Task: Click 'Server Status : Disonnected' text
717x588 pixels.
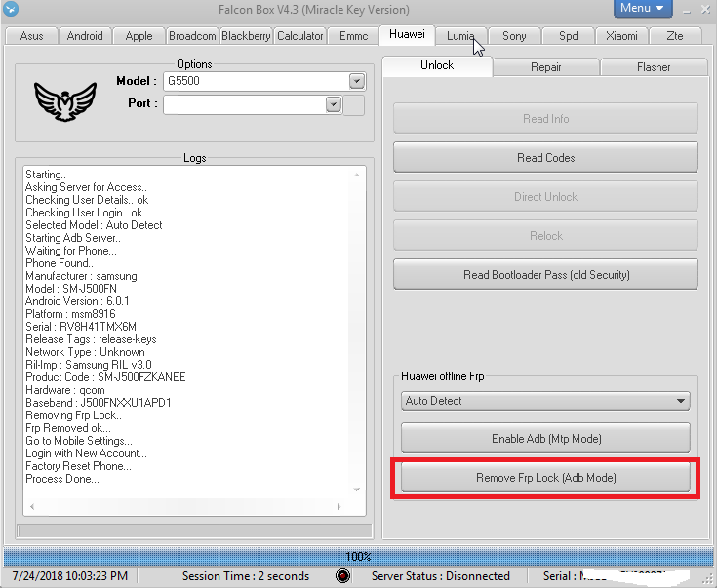Action: click(x=440, y=576)
